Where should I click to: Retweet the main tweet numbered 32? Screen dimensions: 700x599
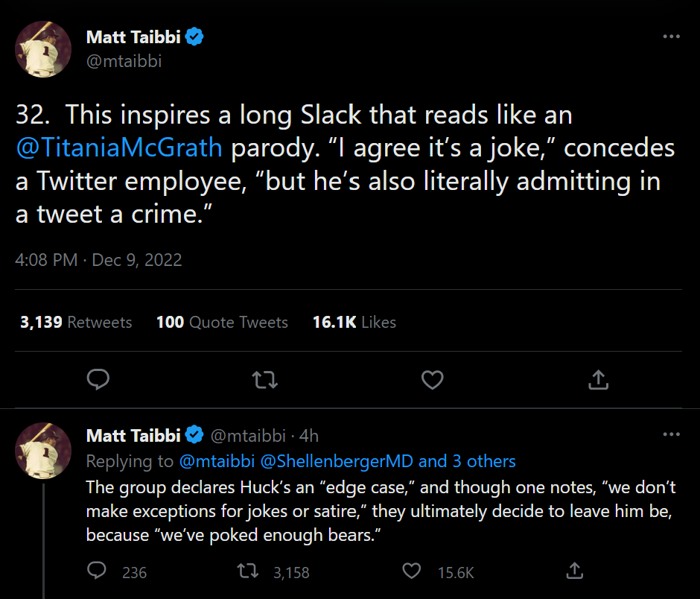tap(265, 380)
